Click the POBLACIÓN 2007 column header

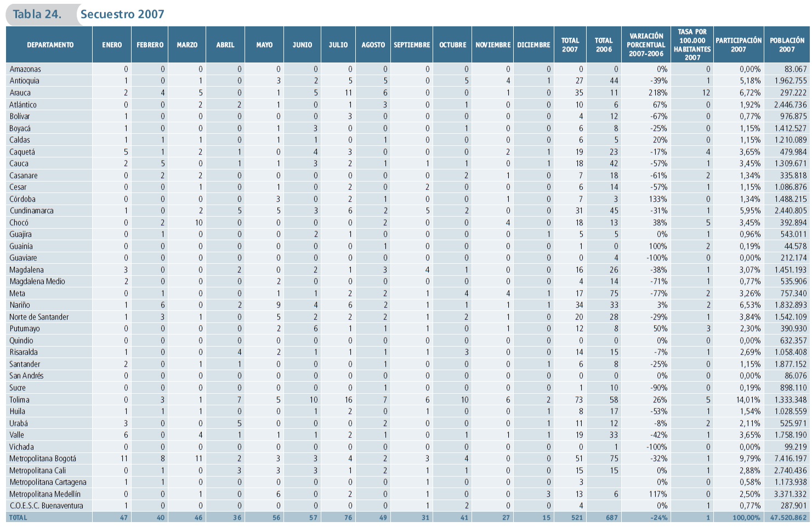[x=787, y=45]
